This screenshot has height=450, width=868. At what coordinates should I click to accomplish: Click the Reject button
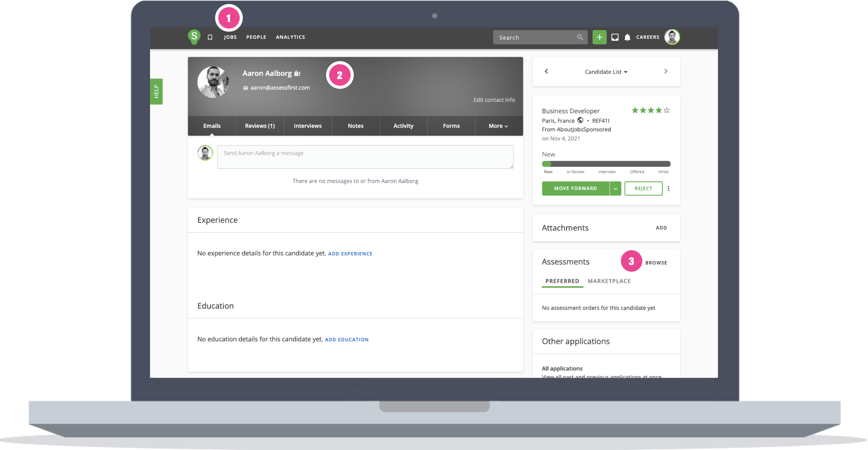pos(643,189)
